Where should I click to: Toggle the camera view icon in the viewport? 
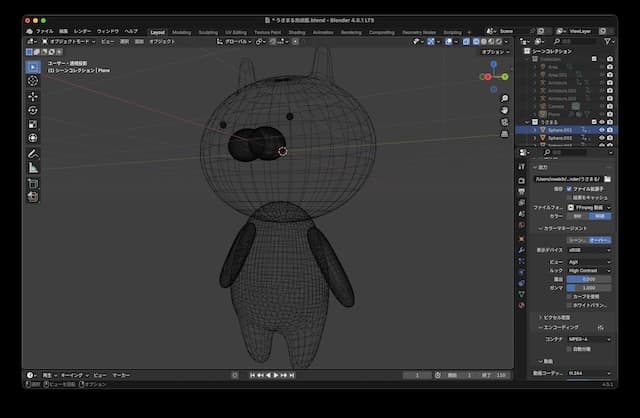click(x=504, y=122)
